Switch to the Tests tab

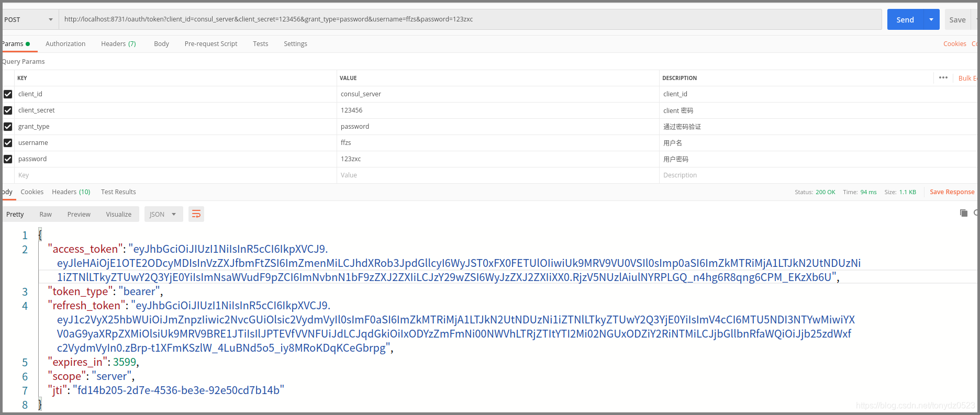[260, 44]
